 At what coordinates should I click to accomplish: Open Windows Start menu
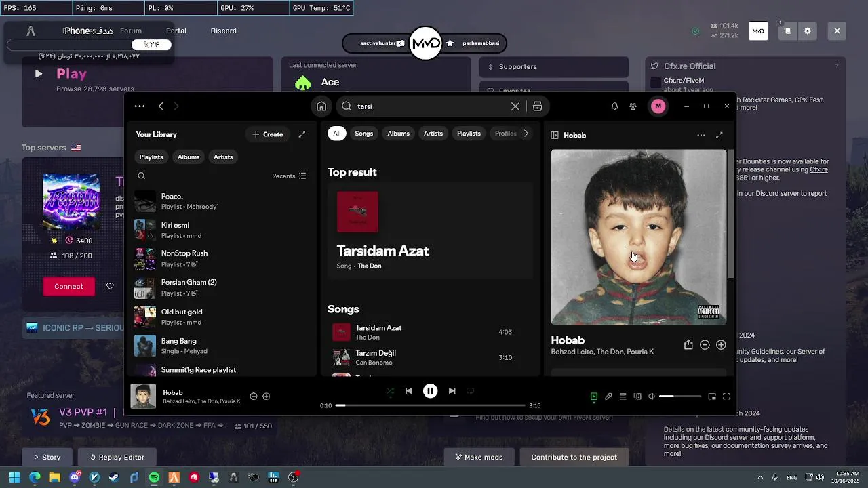tap(14, 477)
